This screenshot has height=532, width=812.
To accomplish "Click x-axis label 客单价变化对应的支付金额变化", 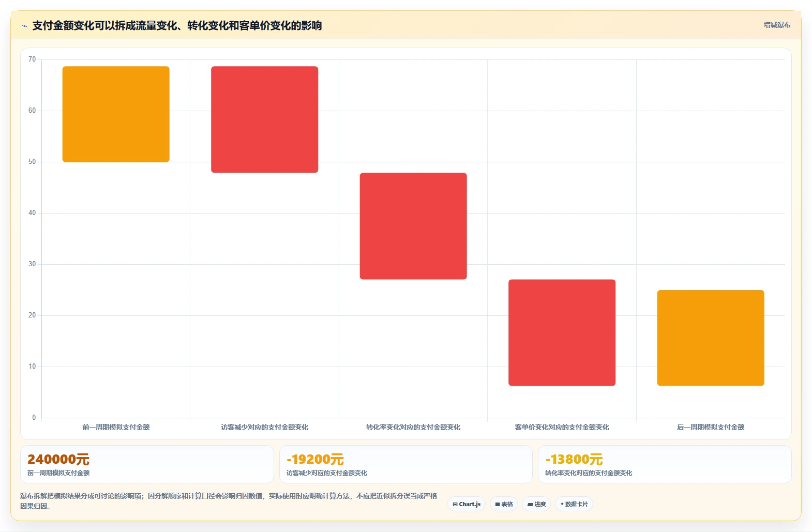I will pyautogui.click(x=562, y=427).
